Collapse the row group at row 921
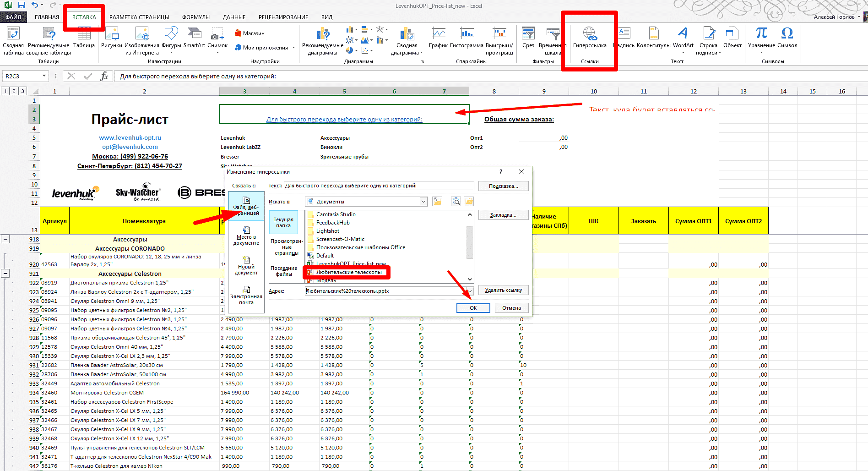 [5, 274]
